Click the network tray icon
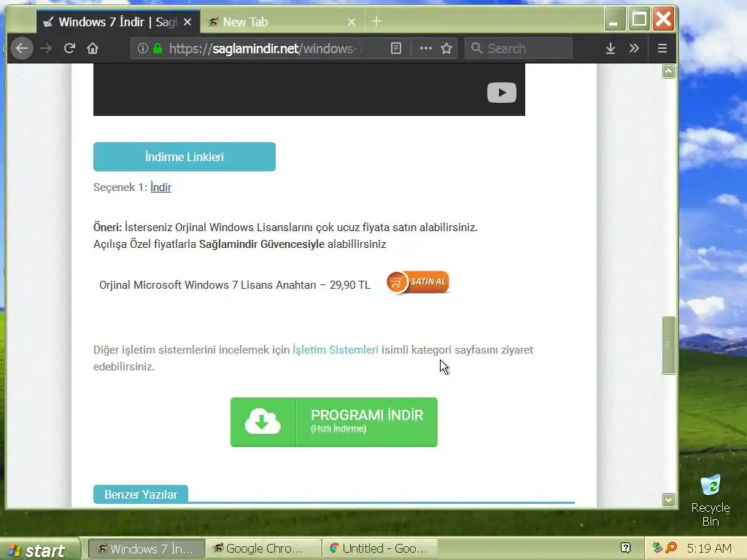 click(657, 548)
